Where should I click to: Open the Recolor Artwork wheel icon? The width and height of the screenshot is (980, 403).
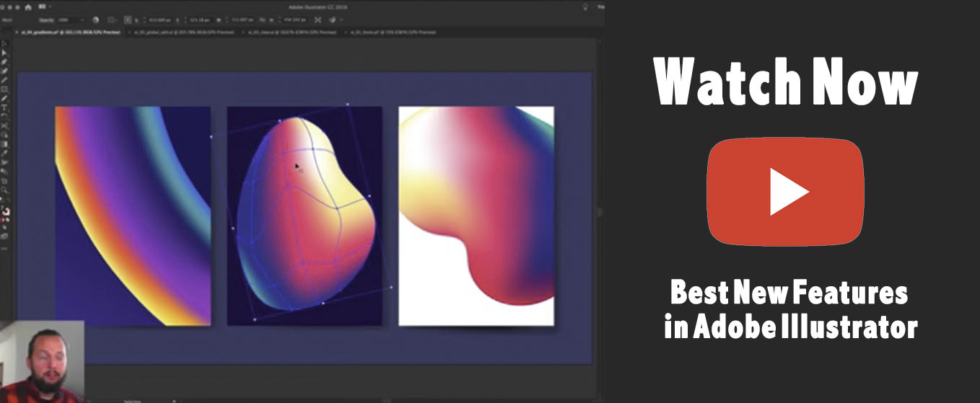(95, 19)
